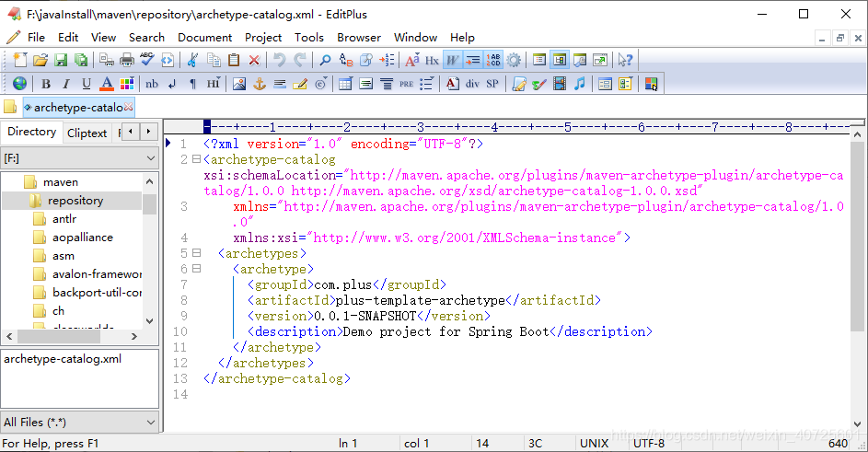This screenshot has width=868, height=452.
Task: Insert a div tag
Action: (472, 84)
